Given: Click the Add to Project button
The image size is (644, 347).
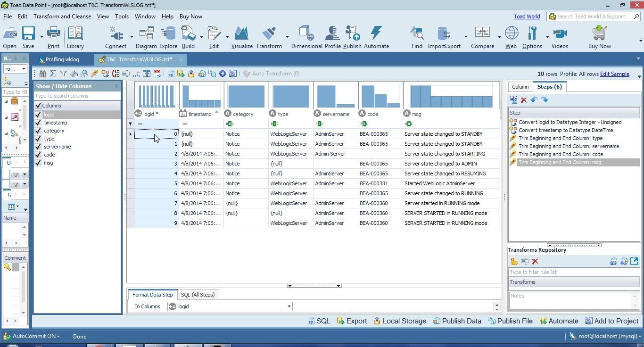Looking at the screenshot, I should coord(611,321).
